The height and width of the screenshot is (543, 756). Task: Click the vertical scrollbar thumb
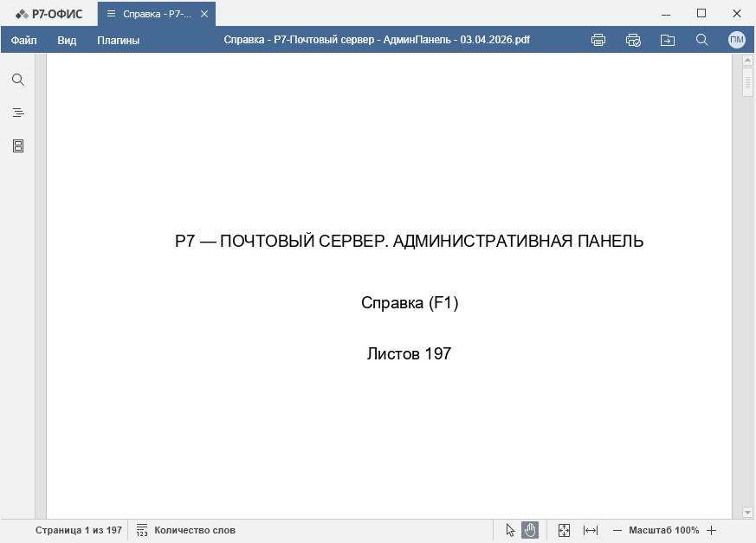[x=747, y=83]
